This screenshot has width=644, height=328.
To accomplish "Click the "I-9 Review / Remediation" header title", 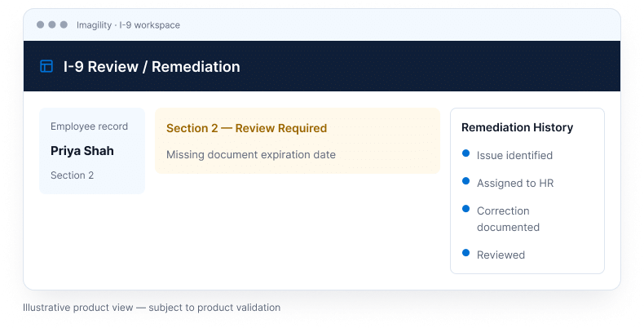I will 152,67.
